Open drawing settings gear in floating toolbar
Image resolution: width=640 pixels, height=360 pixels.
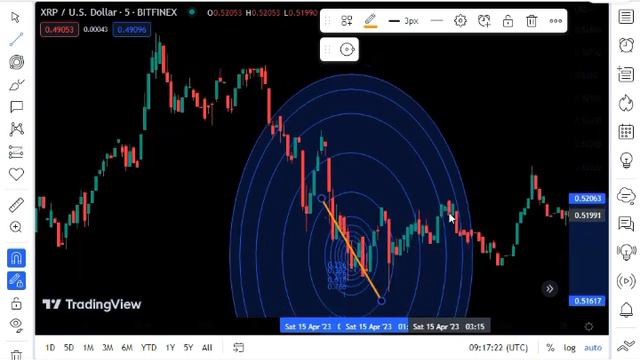[x=460, y=20]
